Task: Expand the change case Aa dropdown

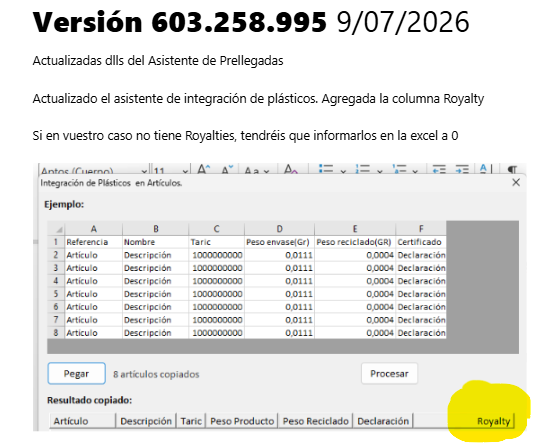Action: 257,170
